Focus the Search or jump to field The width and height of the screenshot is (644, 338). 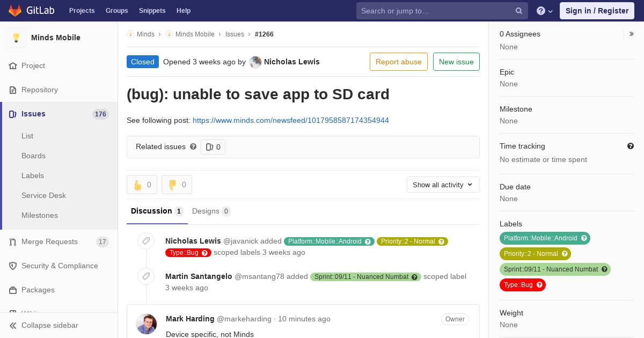coord(442,11)
